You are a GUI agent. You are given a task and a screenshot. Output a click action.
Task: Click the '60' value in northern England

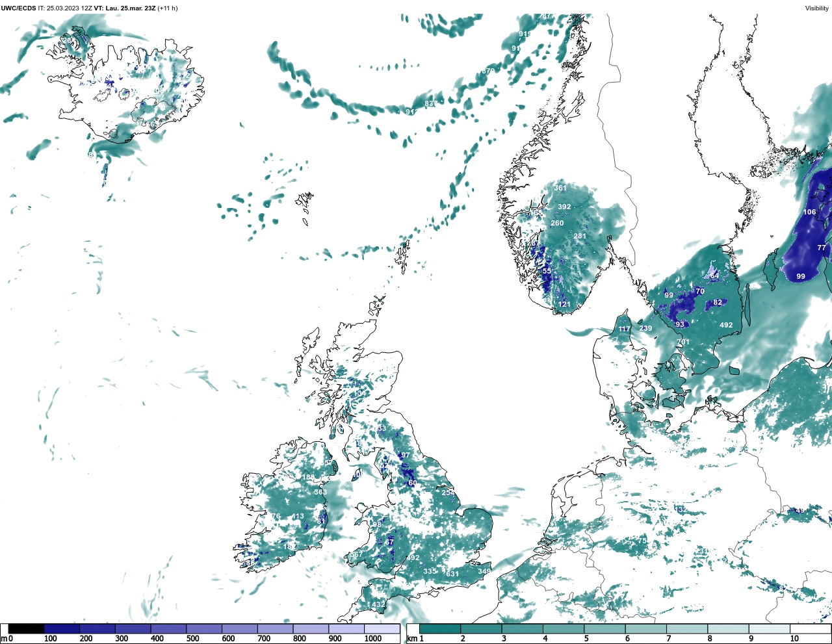point(412,483)
